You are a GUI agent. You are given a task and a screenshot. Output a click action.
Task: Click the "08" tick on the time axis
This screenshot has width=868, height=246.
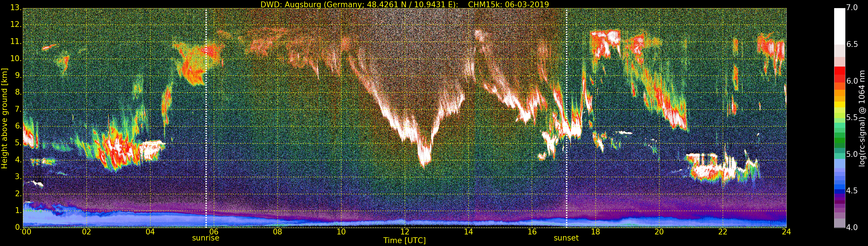click(x=277, y=232)
